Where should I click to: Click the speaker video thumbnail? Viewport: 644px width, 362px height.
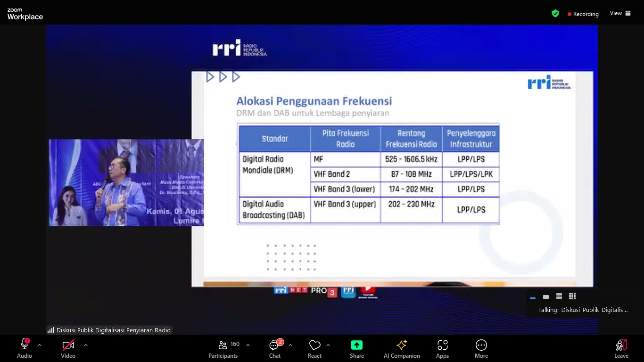point(126,182)
